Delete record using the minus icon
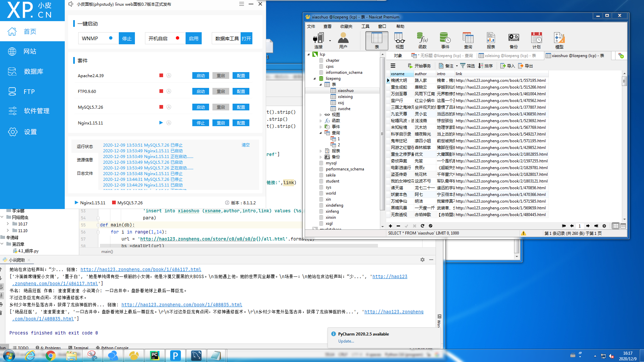 point(398,226)
